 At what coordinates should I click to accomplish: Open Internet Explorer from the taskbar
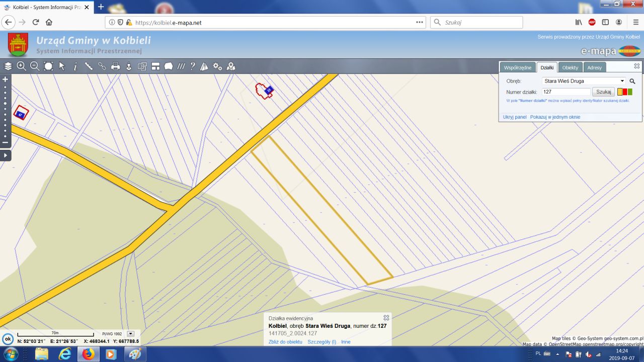tap(65, 354)
